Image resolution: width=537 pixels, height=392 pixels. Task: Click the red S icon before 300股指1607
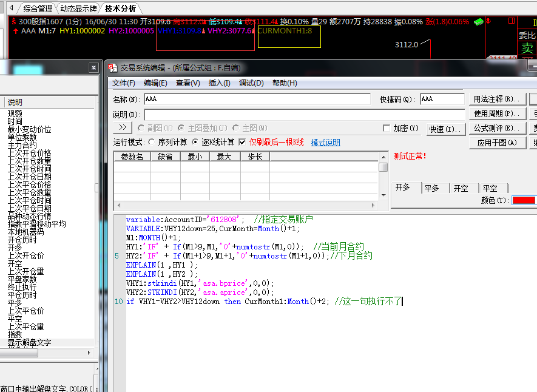[x=14, y=22]
